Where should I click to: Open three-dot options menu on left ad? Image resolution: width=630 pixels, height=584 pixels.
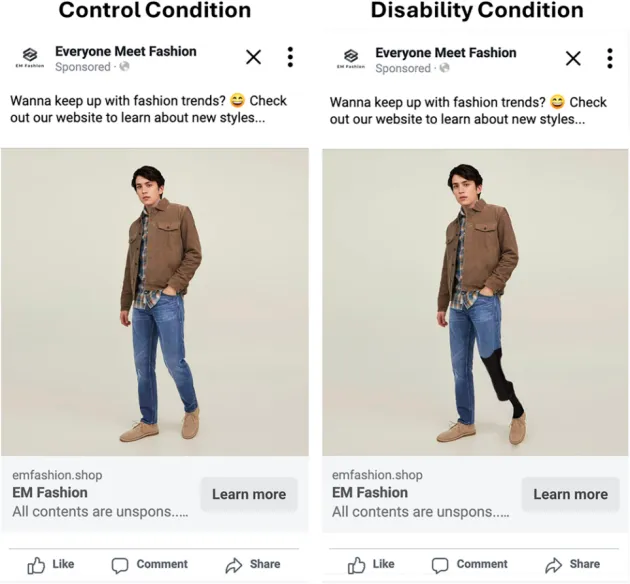pos(290,57)
